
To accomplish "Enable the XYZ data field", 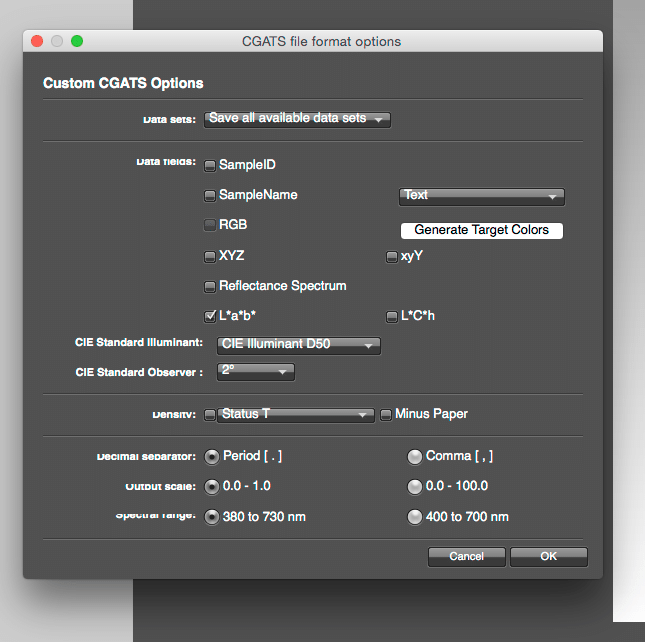I will 210,257.
